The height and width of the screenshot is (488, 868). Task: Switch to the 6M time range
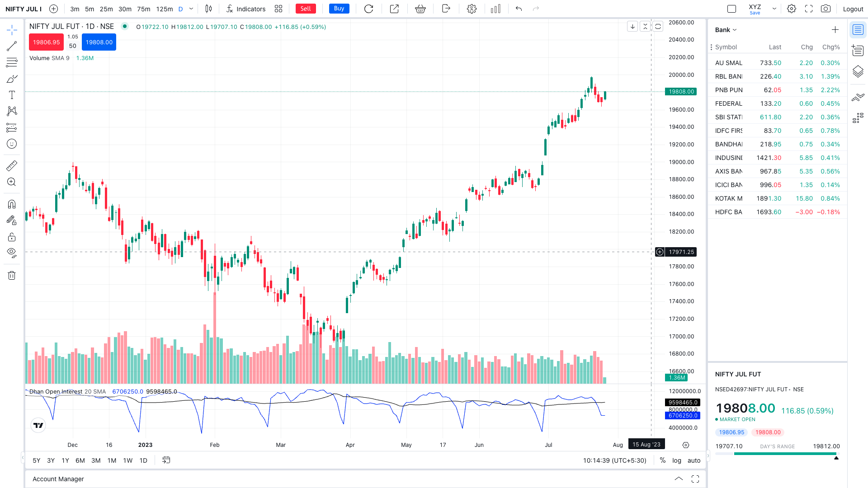pos(80,460)
